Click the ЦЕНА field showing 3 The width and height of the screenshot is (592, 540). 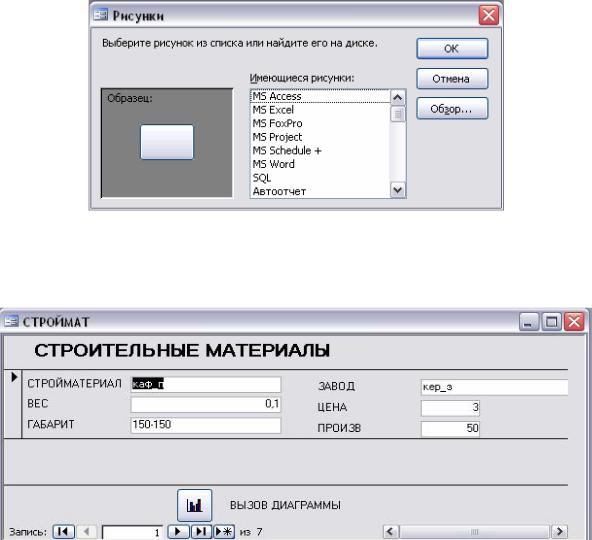[x=450, y=408]
